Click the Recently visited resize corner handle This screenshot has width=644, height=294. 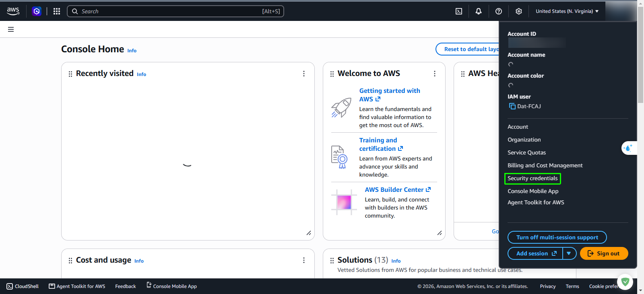click(309, 233)
